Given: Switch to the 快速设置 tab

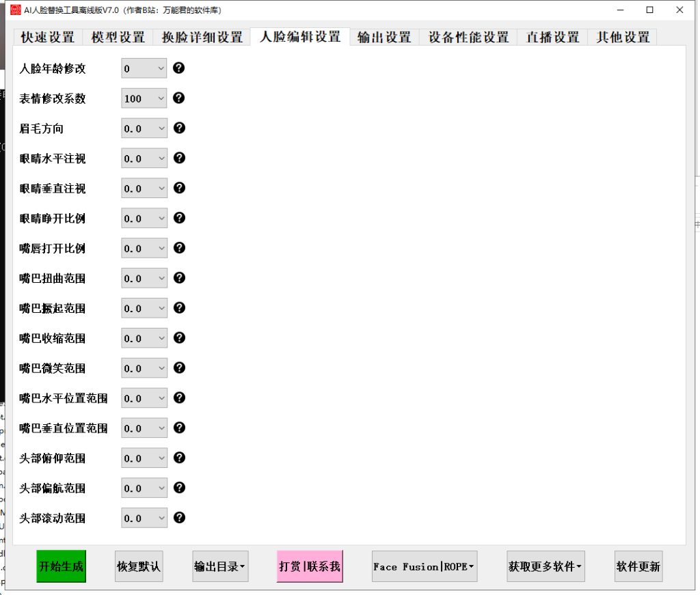Looking at the screenshot, I should 48,38.
